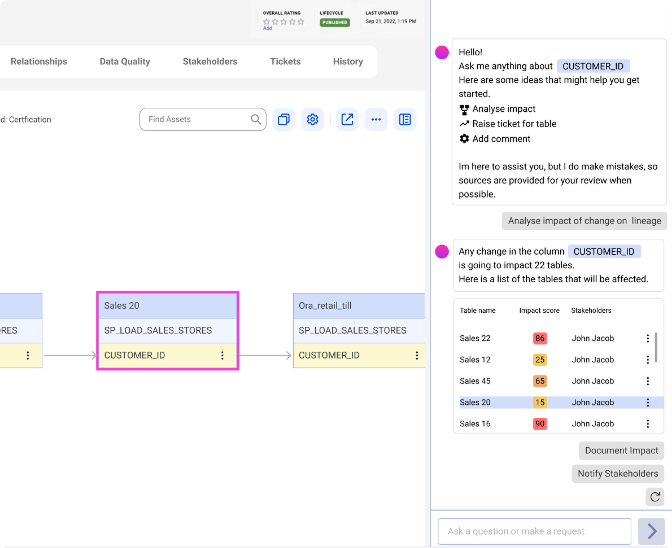Open the History tab
Viewport: 672px width, 548px height.
348,61
